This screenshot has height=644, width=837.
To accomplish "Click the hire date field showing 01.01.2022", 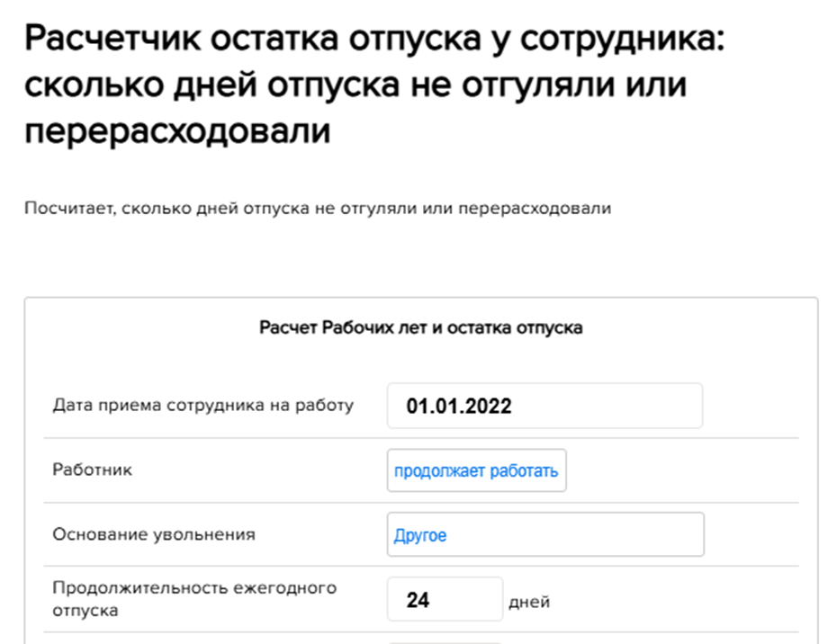I will [544, 406].
